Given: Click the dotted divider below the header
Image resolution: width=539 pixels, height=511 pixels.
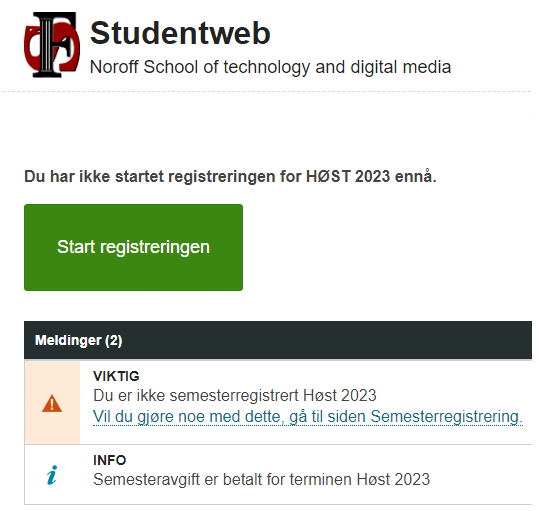Looking at the screenshot, I should 266,91.
